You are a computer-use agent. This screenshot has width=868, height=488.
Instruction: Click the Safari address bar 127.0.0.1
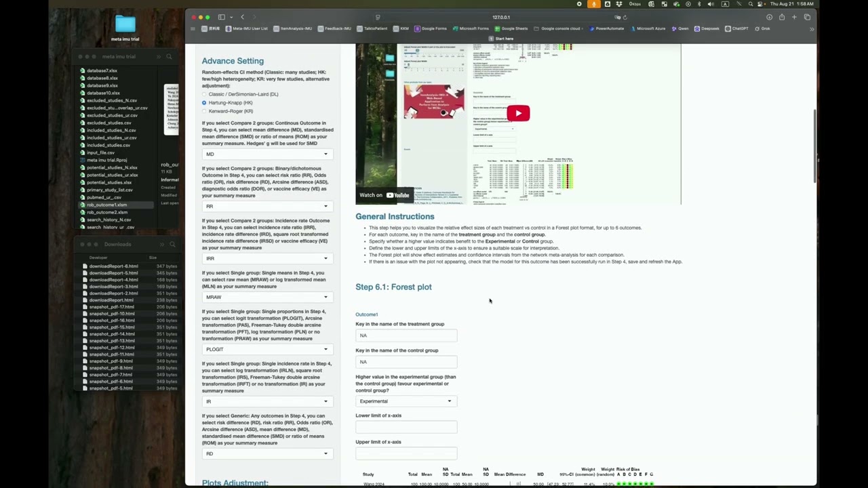(500, 17)
